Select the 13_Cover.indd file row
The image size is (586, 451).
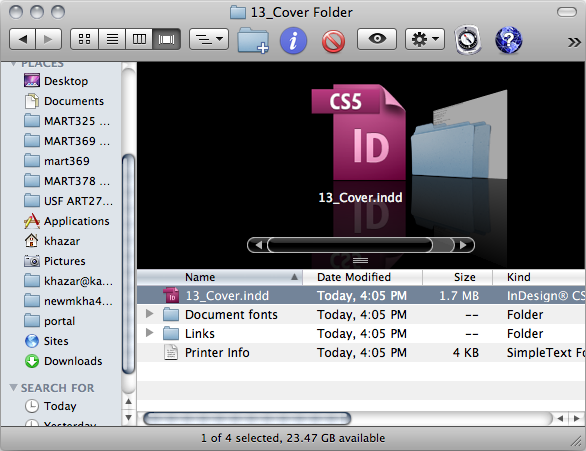click(x=361, y=296)
